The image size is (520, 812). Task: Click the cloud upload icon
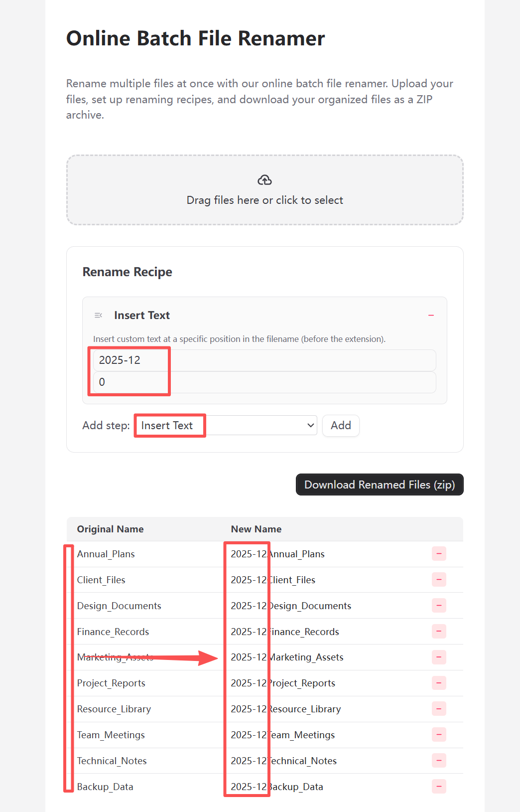[x=264, y=180]
